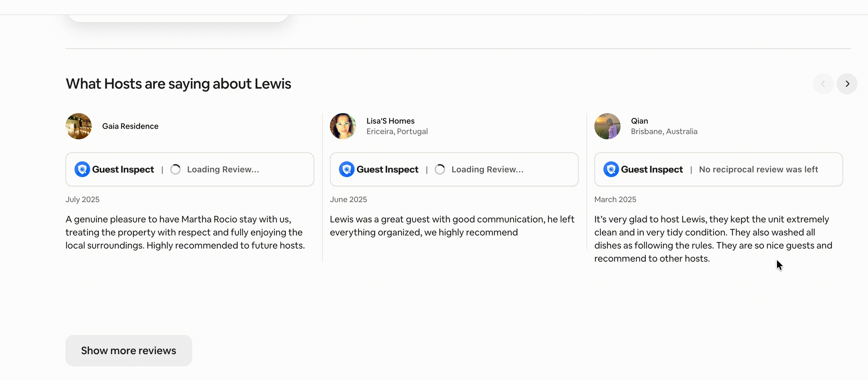Click loading spinner in Gaia Residence review box
The width and height of the screenshot is (868, 380).
coord(175,169)
